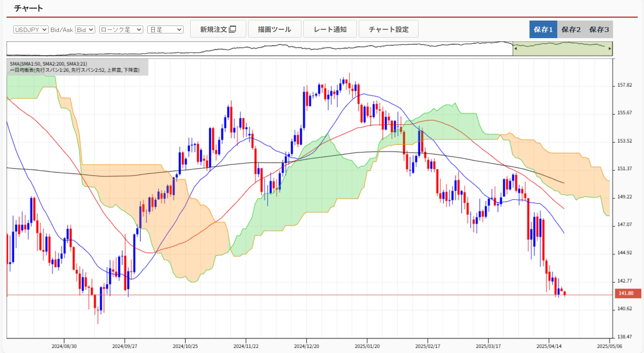This screenshot has width=644, height=353.
Task: Switch to the 保存2 saved layout tab
Action: [x=571, y=29]
